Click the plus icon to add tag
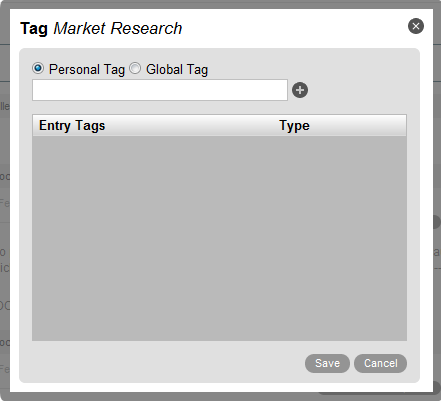Viewport: 441px width, 401px height. [x=300, y=90]
